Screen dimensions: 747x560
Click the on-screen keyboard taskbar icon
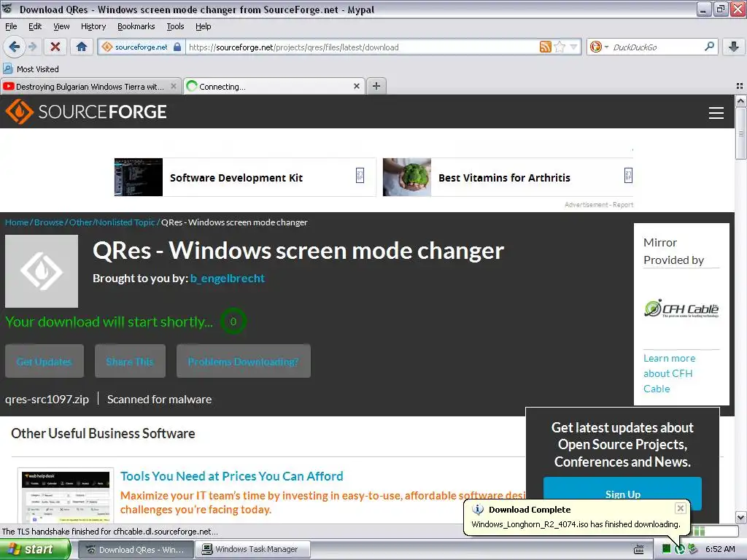point(639,550)
